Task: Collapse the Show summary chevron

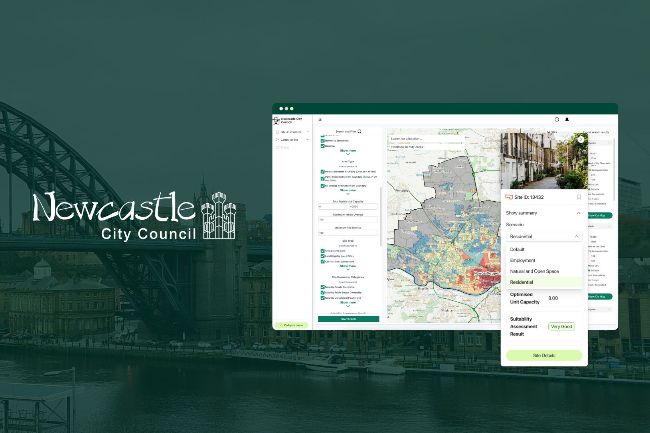Action: 578,213
